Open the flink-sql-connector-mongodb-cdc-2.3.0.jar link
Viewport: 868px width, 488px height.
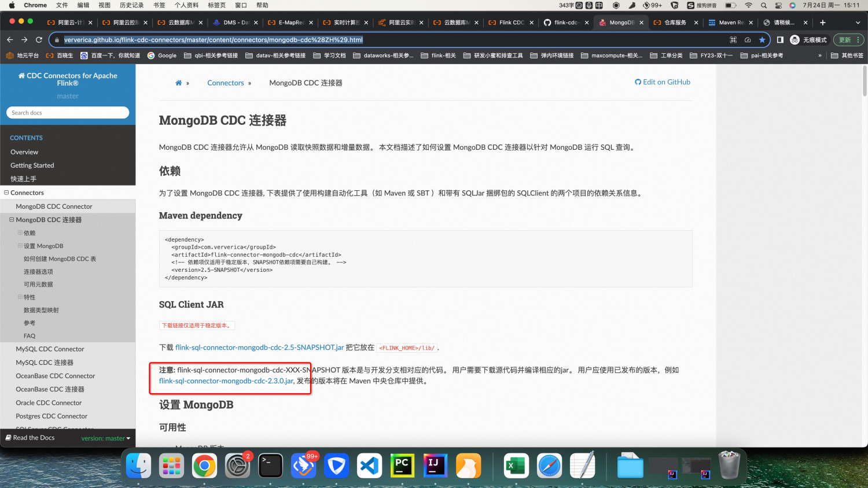pyautogui.click(x=225, y=380)
